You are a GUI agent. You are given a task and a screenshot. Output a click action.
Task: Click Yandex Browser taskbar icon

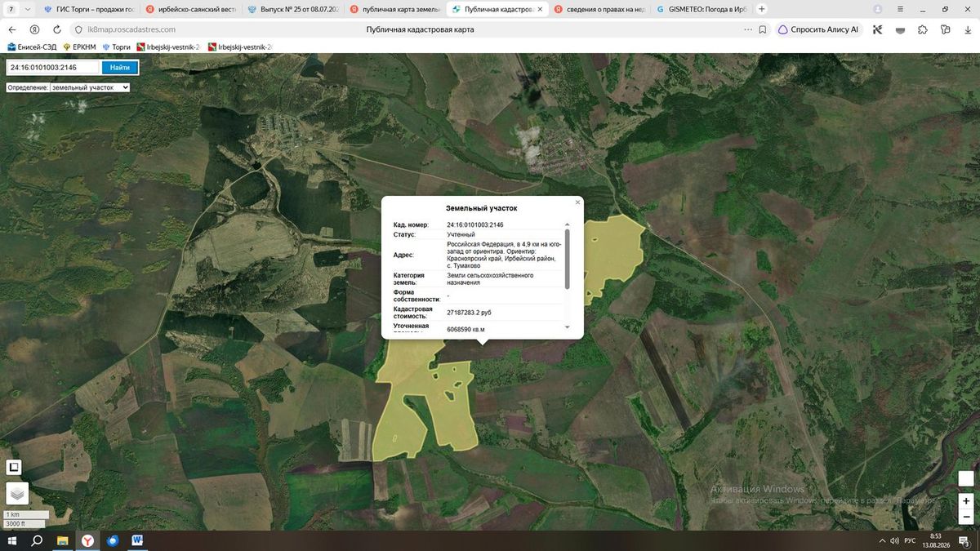[87, 540]
